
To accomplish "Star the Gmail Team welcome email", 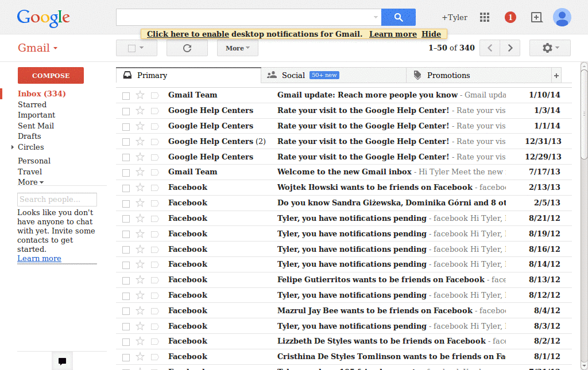I will (x=140, y=172).
